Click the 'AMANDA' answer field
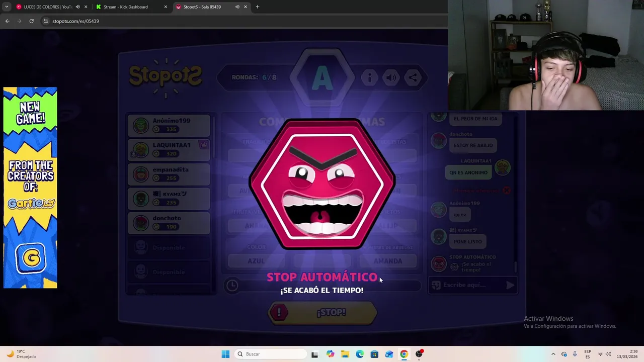Screen dimensions: 644x362 388,261
